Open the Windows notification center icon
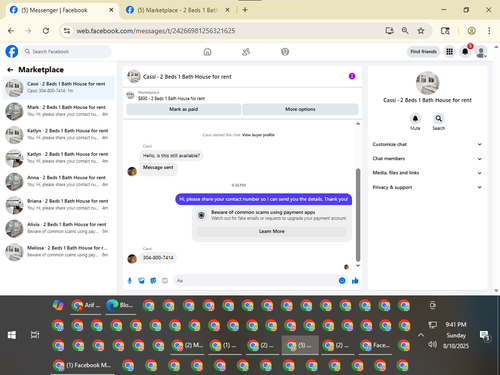 (484, 335)
